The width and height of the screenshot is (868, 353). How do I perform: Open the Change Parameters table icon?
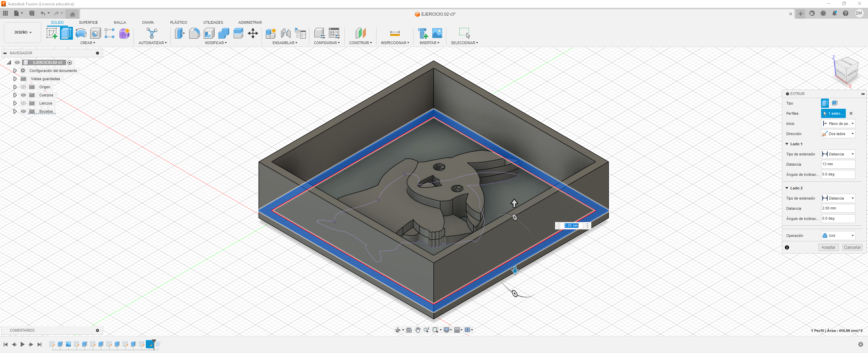(334, 33)
